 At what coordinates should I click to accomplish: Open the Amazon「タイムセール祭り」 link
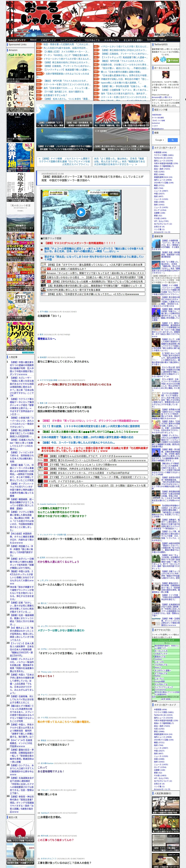coord(95,273)
